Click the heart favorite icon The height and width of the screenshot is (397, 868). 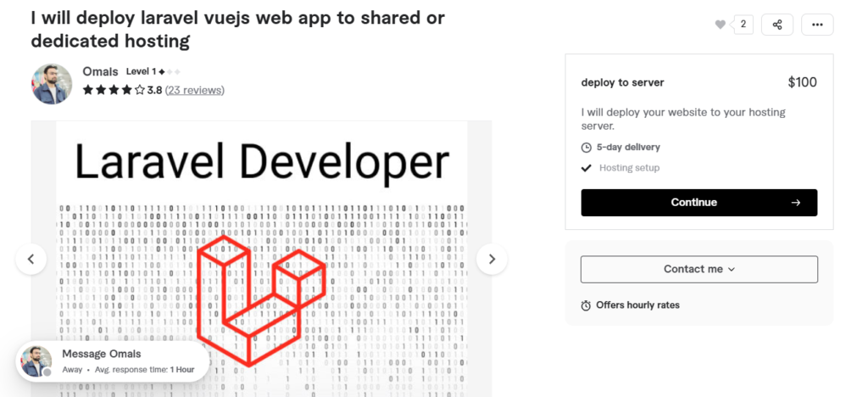click(720, 25)
